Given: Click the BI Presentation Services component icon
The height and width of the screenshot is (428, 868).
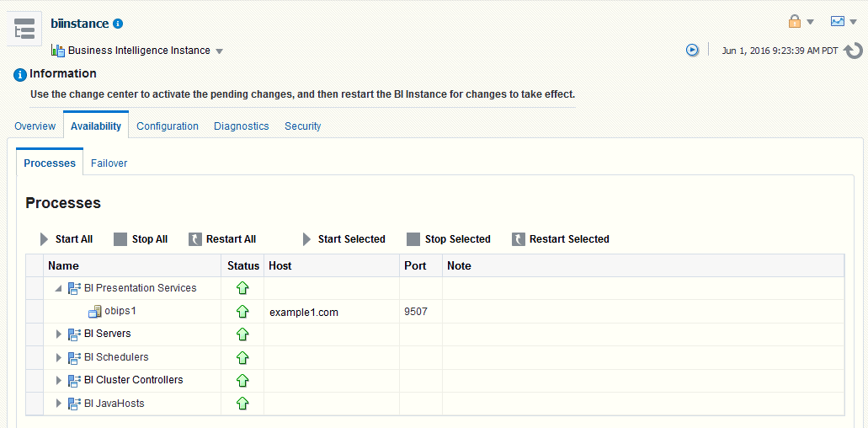Looking at the screenshot, I should [74, 288].
